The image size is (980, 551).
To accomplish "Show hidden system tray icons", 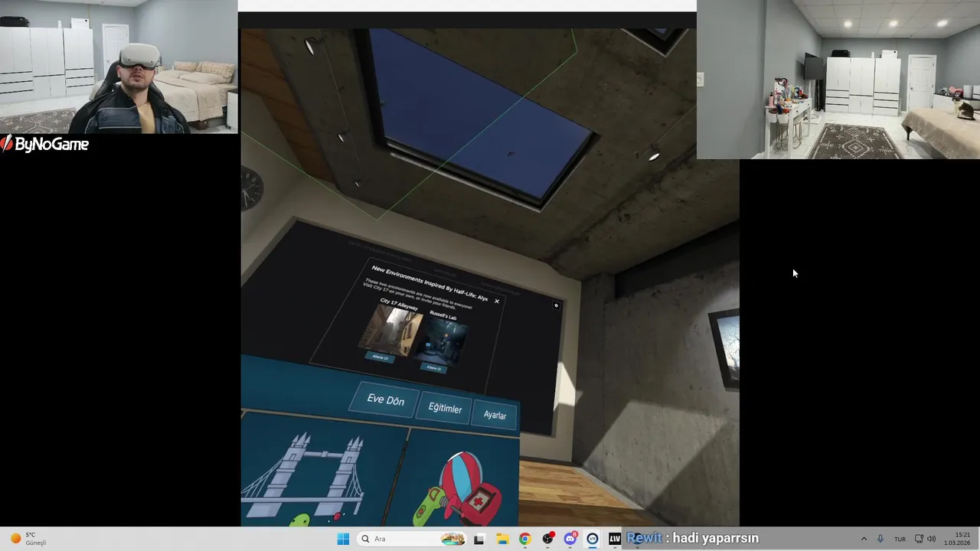I will 864,539.
